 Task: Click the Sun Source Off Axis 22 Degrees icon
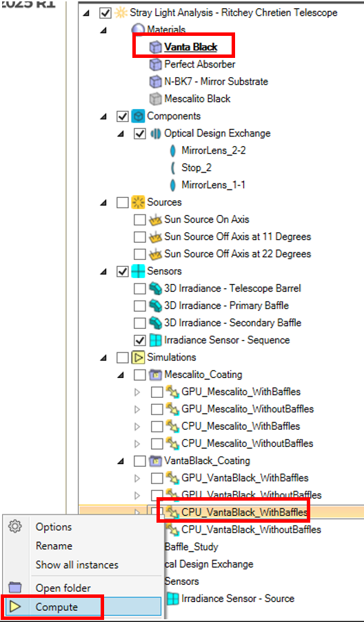155,254
